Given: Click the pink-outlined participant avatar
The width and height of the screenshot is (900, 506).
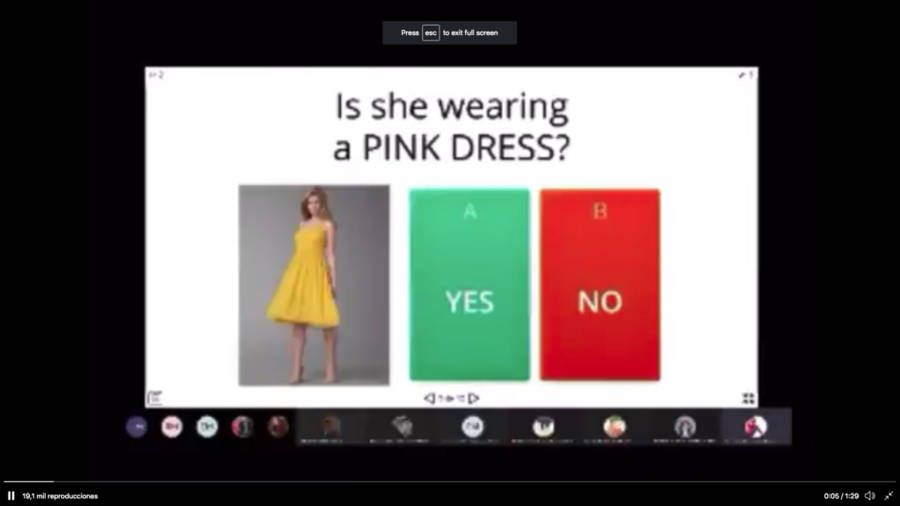Looking at the screenshot, I should pos(172,427).
